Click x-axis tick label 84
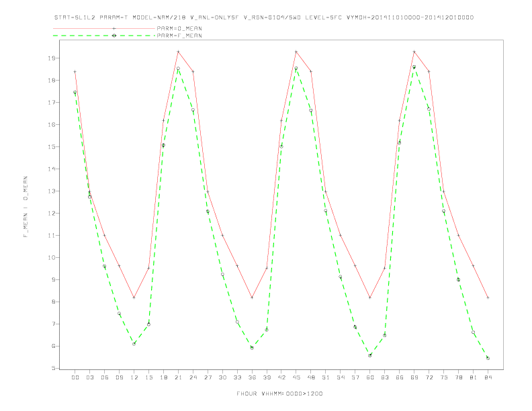 pos(488,377)
